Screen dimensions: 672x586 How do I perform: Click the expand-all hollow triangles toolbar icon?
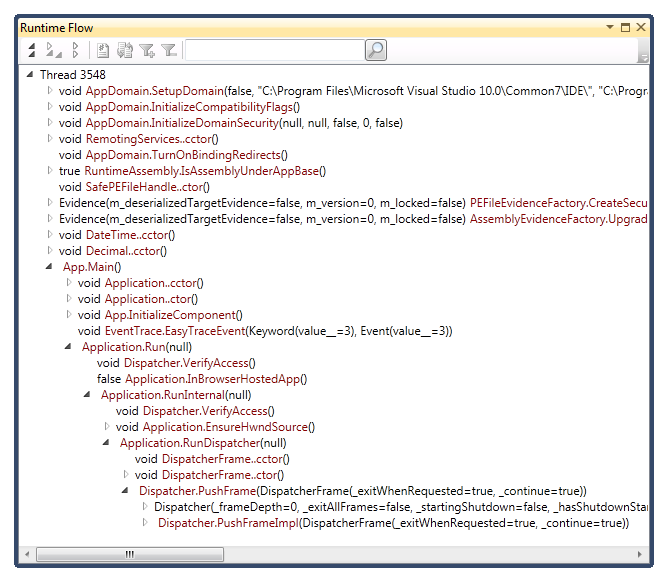click(76, 50)
